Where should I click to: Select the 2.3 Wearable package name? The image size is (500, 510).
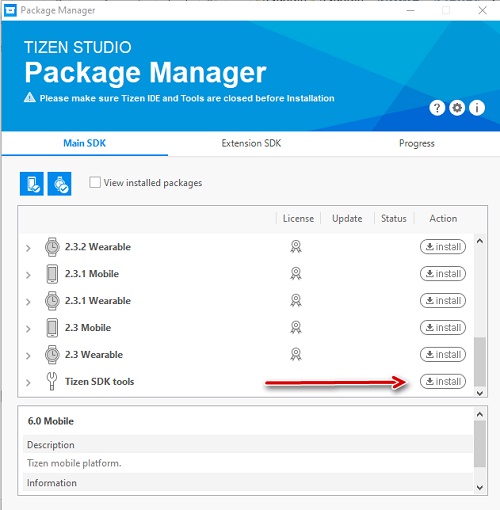click(x=94, y=355)
